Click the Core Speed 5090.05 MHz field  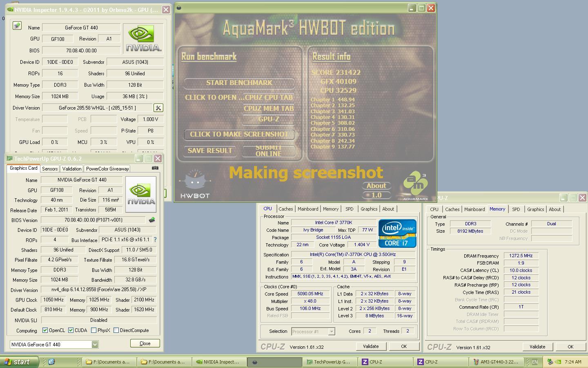(310, 294)
